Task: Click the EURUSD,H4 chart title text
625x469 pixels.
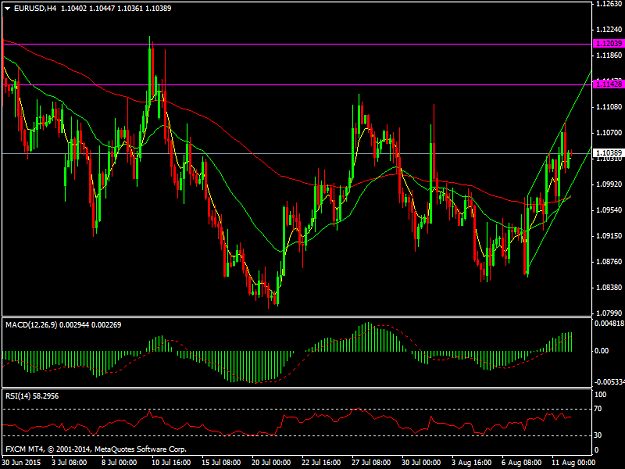Action: tap(35, 8)
